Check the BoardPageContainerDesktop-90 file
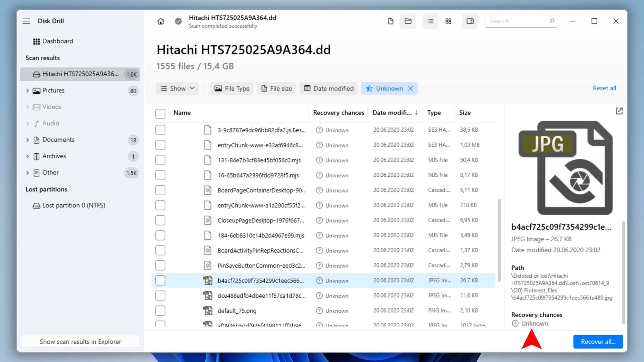 [x=160, y=190]
